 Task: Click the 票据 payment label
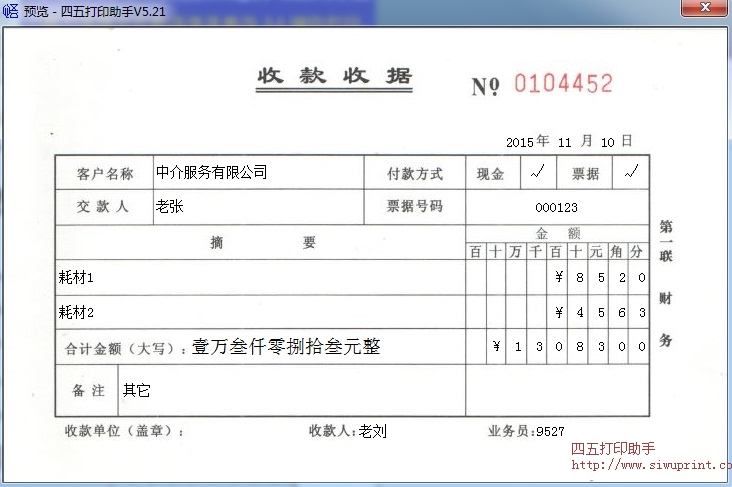pyautogui.click(x=585, y=174)
